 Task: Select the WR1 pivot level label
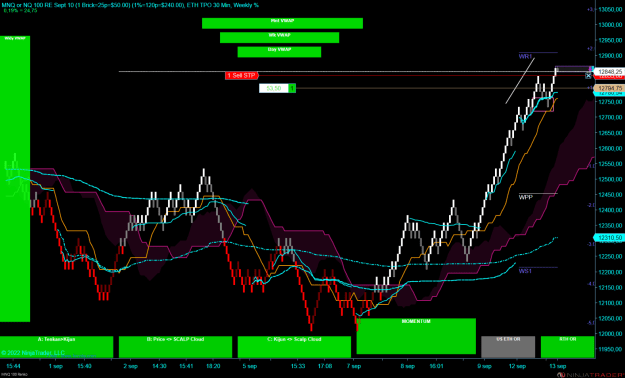click(525, 57)
